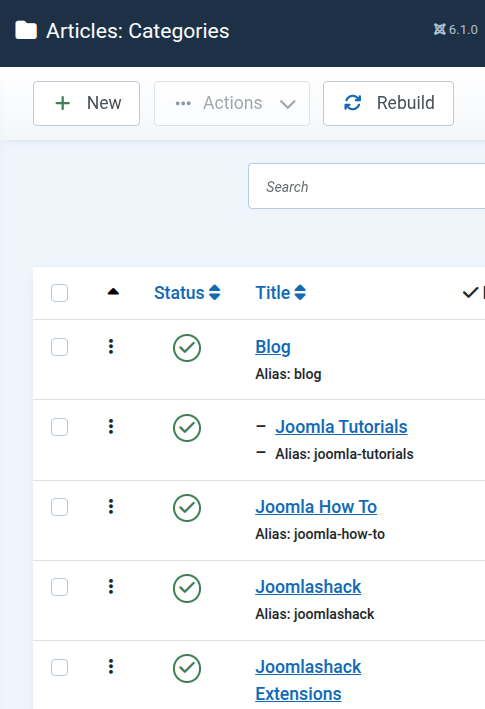Click the Articles: Categories page title
Screen dimensions: 485x709
[x=138, y=31]
